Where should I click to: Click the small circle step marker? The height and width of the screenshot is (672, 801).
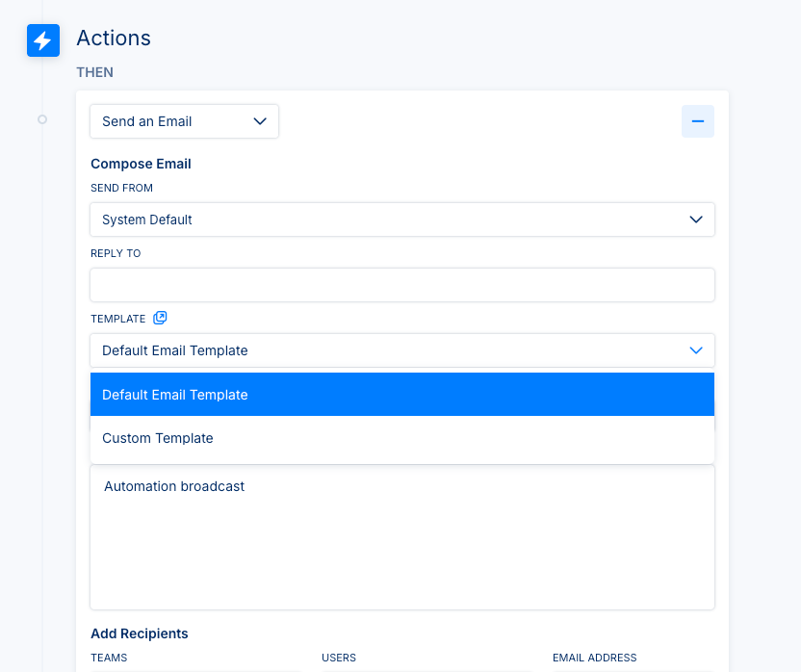tap(42, 119)
